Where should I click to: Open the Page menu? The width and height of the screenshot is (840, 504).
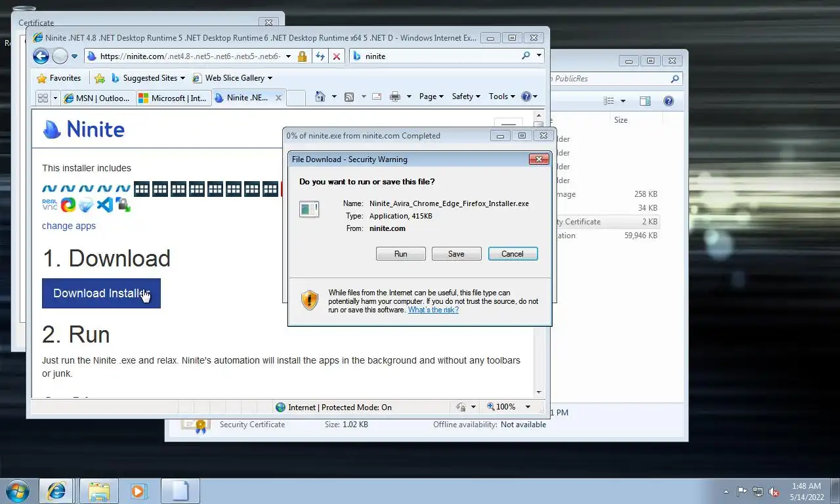coord(431,96)
